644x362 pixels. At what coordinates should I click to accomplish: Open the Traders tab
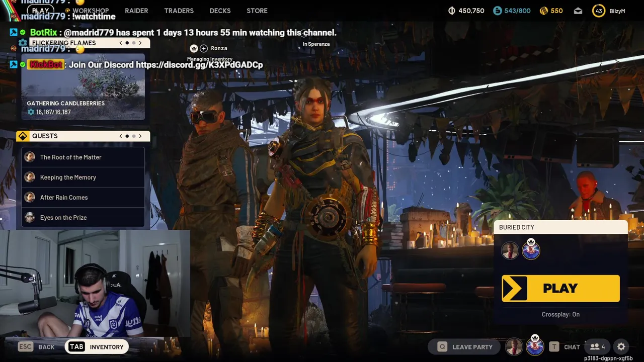pyautogui.click(x=179, y=11)
